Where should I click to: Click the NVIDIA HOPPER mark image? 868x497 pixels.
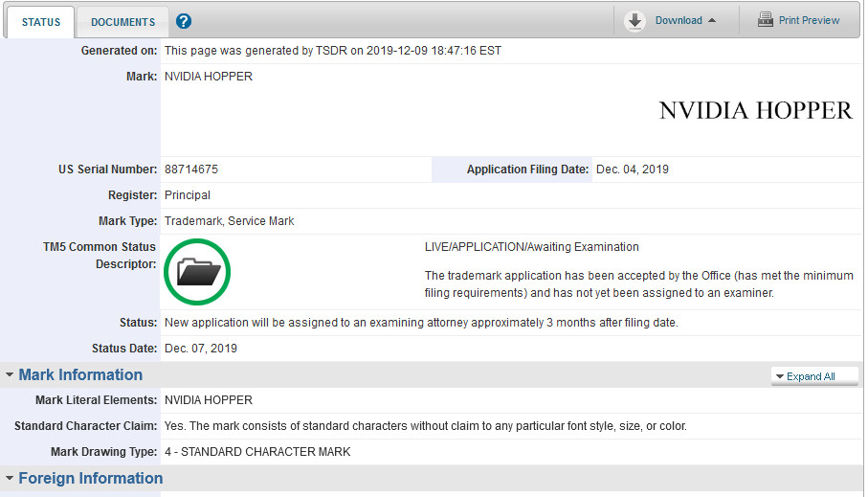(x=755, y=110)
